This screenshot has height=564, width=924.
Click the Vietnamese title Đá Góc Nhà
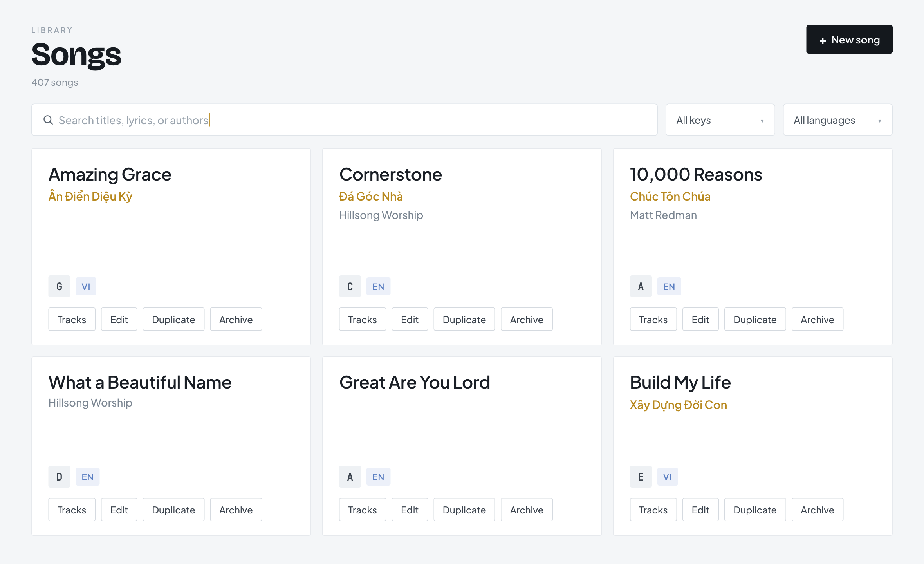(371, 196)
